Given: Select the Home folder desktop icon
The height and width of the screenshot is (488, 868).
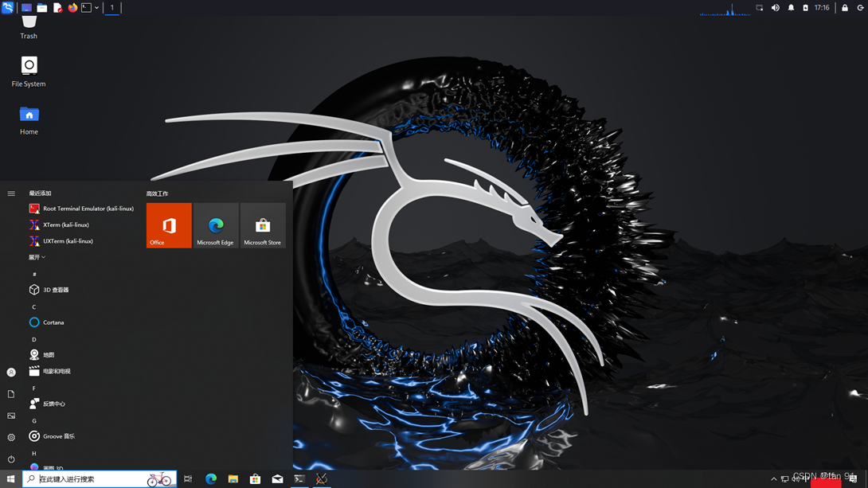Looking at the screenshot, I should point(29,120).
